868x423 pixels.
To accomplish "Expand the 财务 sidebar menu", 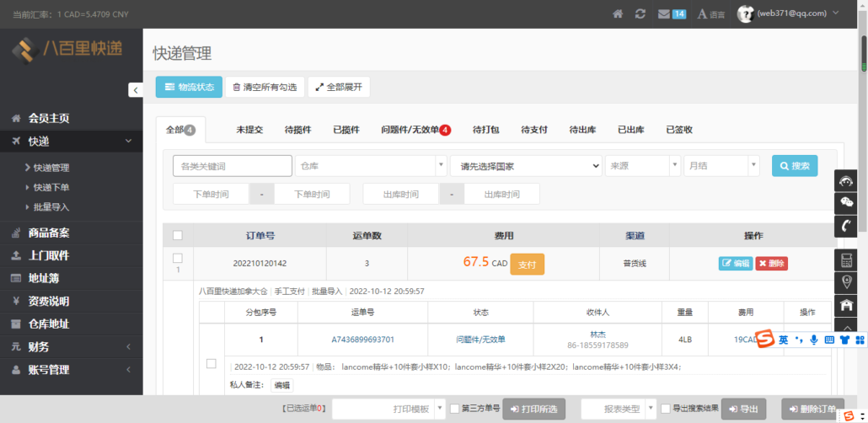I will [x=72, y=346].
